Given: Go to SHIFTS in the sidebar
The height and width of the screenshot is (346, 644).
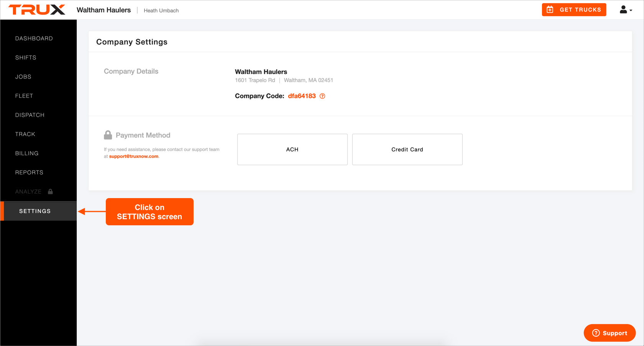Looking at the screenshot, I should pyautogui.click(x=26, y=57).
